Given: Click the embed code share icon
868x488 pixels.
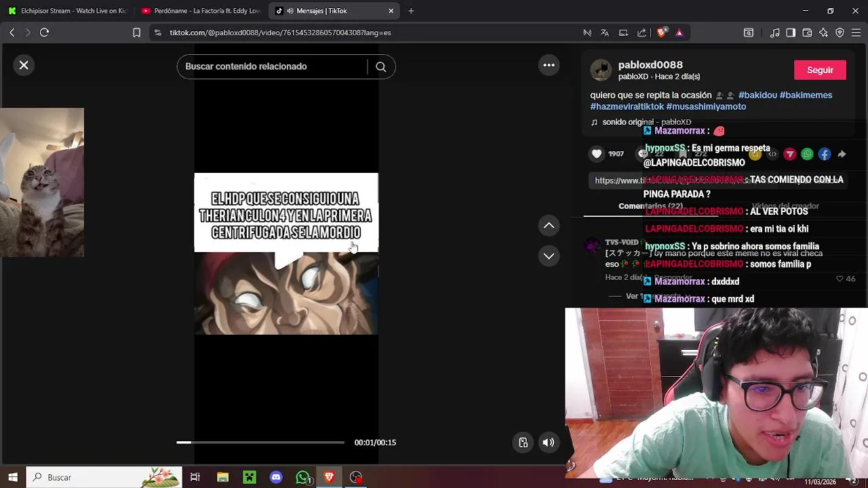Looking at the screenshot, I should [772, 154].
